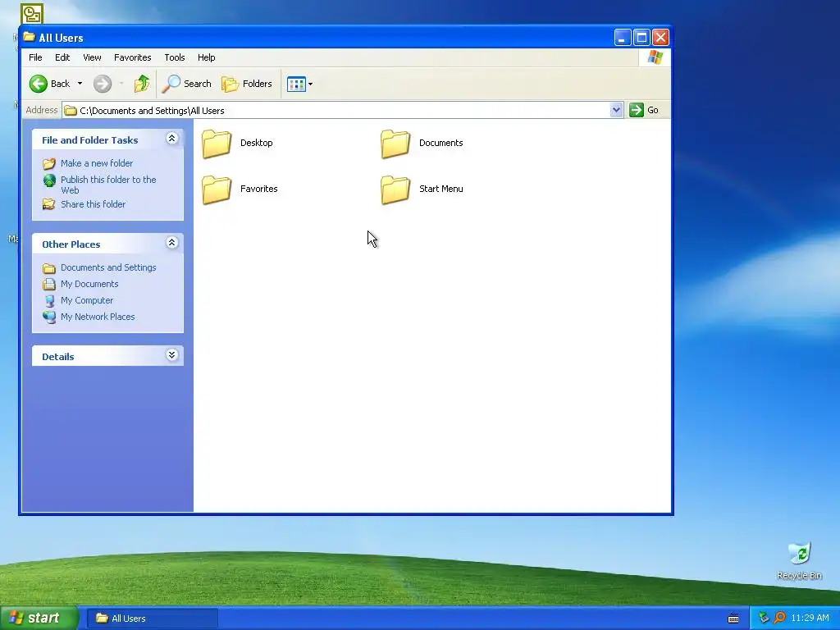Image resolution: width=840 pixels, height=630 pixels.
Task: Click the folder icon in the title bar
Action: pos(29,37)
